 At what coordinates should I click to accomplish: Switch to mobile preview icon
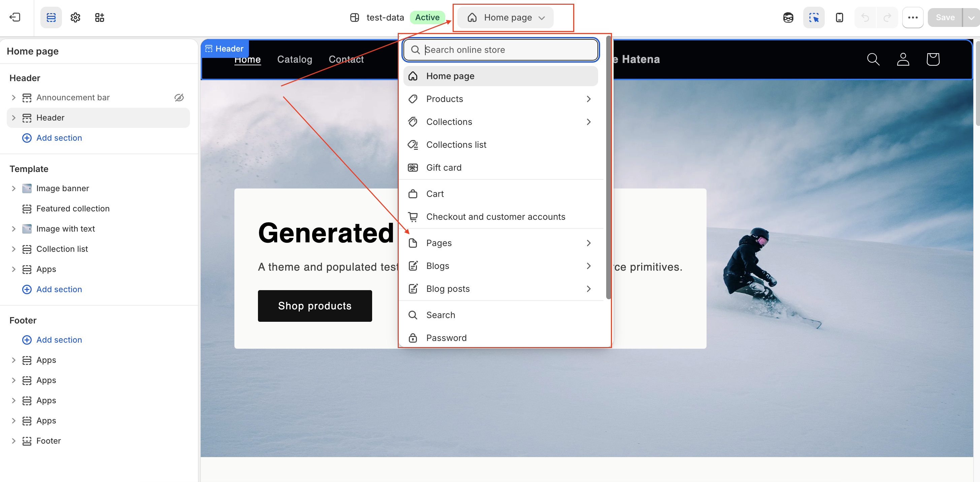[x=839, y=18]
